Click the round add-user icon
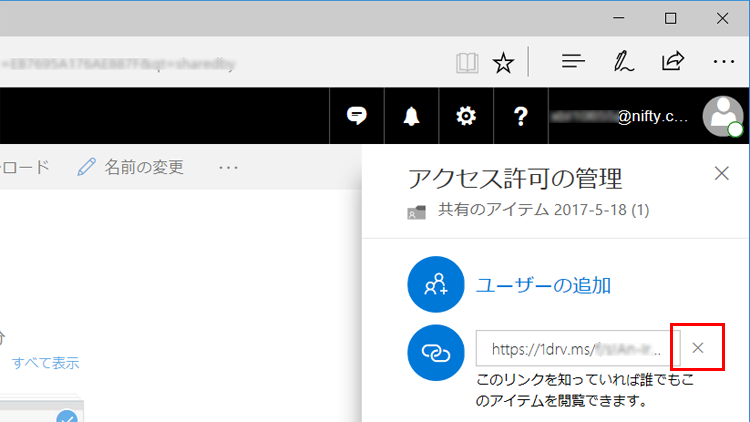 pos(436,284)
